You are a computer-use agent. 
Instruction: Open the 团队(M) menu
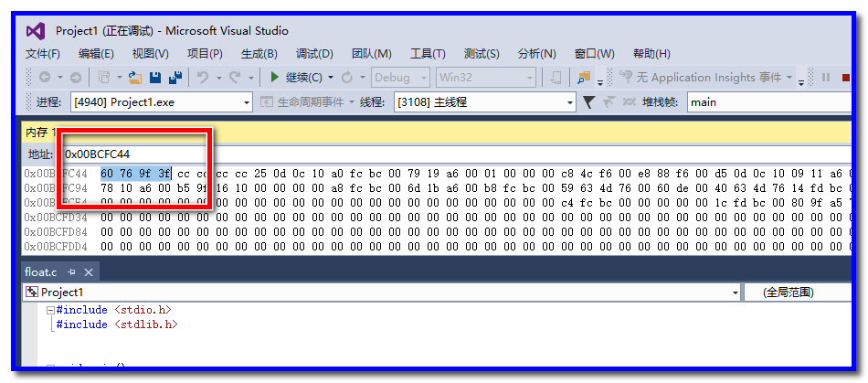(372, 54)
